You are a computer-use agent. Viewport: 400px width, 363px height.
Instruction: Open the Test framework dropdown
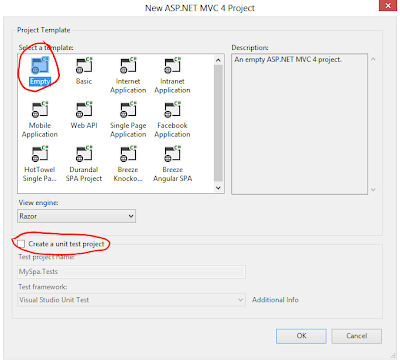pos(131,300)
